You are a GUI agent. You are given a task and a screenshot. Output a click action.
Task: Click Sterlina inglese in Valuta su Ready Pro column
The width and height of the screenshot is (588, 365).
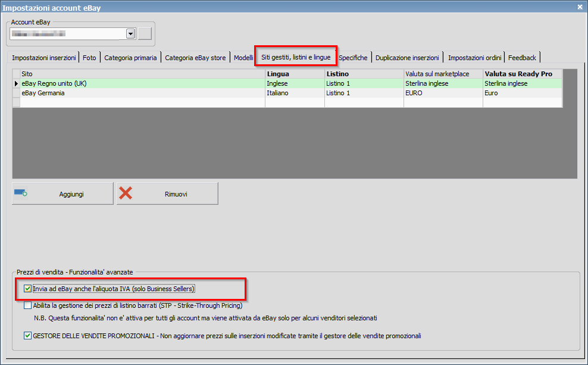[x=523, y=83]
